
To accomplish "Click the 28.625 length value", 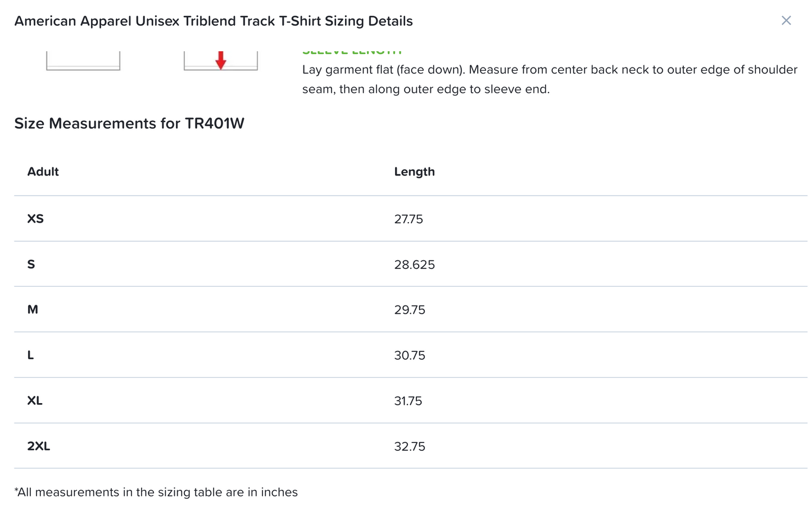I will tap(415, 264).
